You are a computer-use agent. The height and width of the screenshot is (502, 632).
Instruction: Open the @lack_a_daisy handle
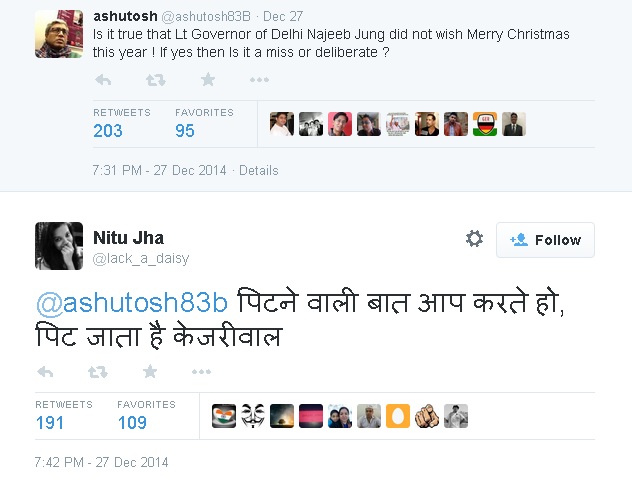tap(141, 259)
